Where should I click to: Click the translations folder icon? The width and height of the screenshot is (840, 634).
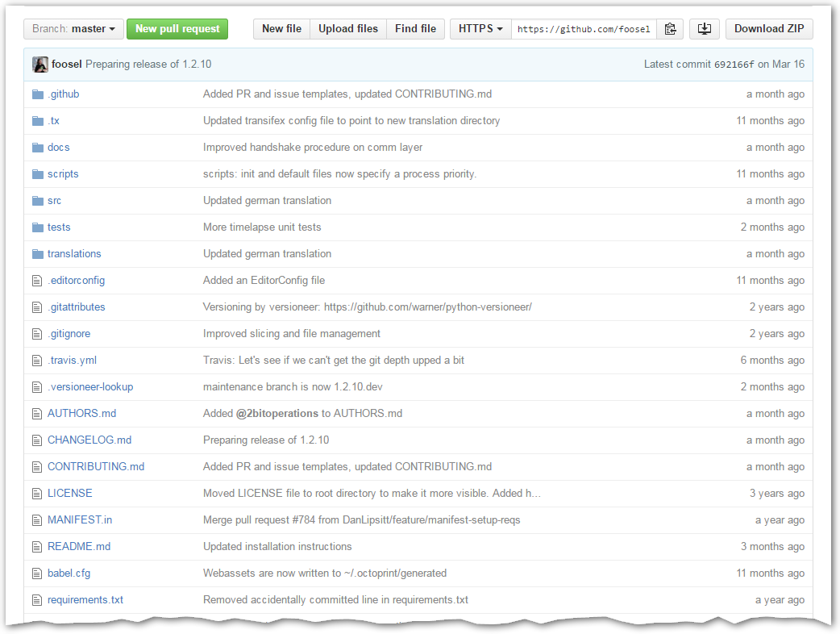[37, 253]
